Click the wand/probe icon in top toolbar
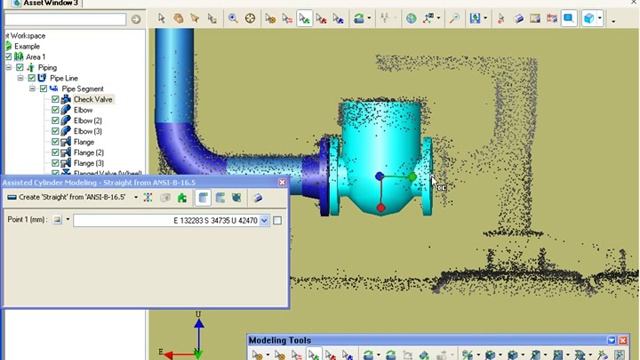This screenshot has width=640, height=360. click(x=454, y=18)
